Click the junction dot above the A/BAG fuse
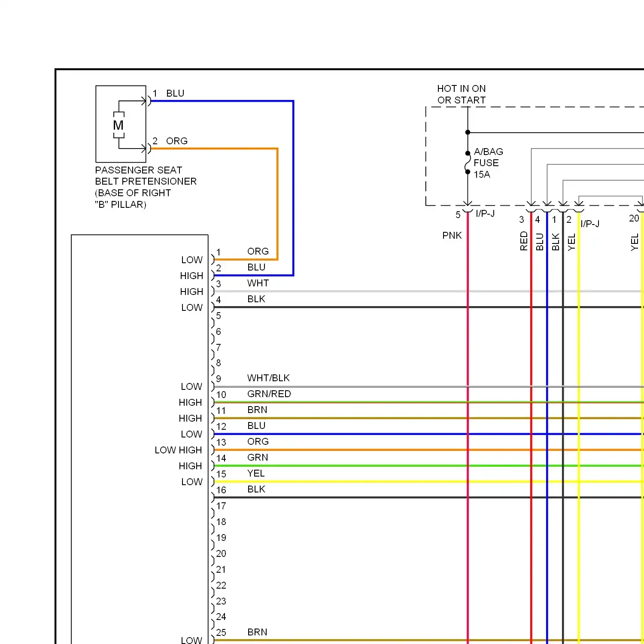This screenshot has width=644, height=644. [x=468, y=132]
